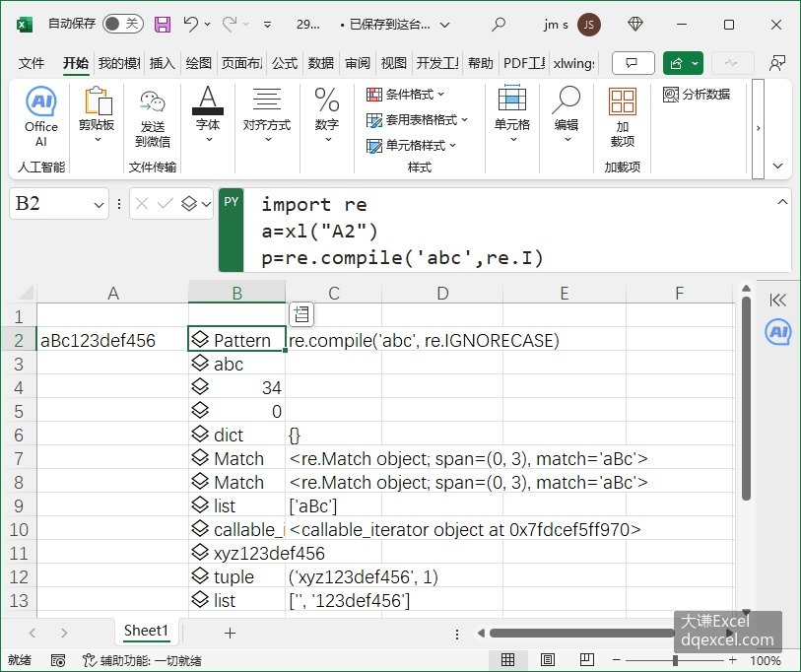801x672 pixels.
Task: Open the AI icon in right side panel
Action: (778, 332)
